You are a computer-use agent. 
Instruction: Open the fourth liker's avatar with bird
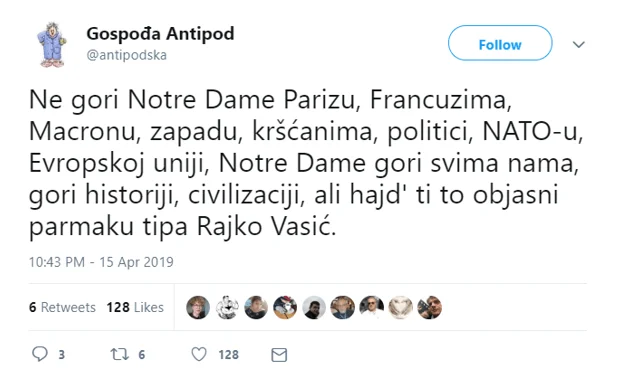[x=285, y=307]
